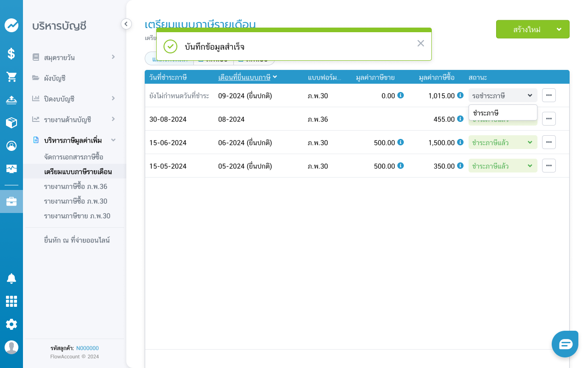Collapse the sidebar with the arrow button
Screen dimensions: 588x368
(126, 24)
